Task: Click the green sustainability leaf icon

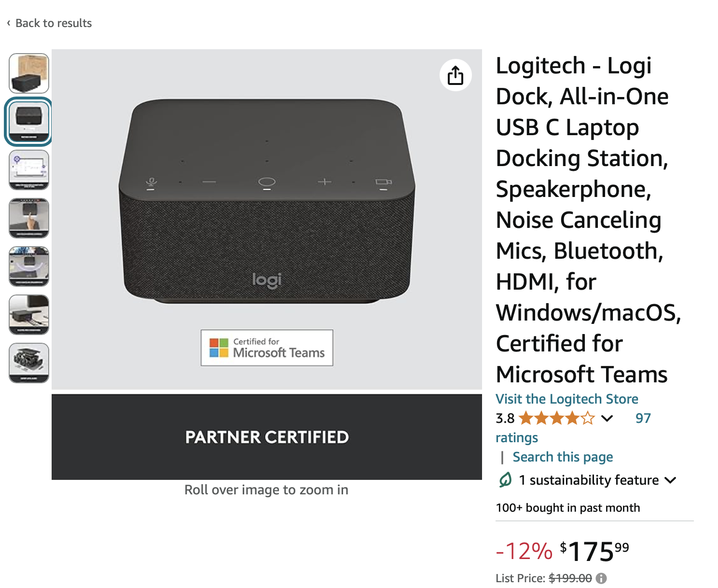Action: [x=505, y=480]
